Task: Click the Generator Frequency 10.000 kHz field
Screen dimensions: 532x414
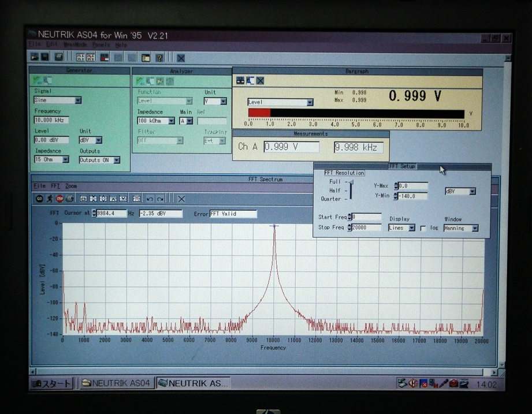Action: pos(51,120)
